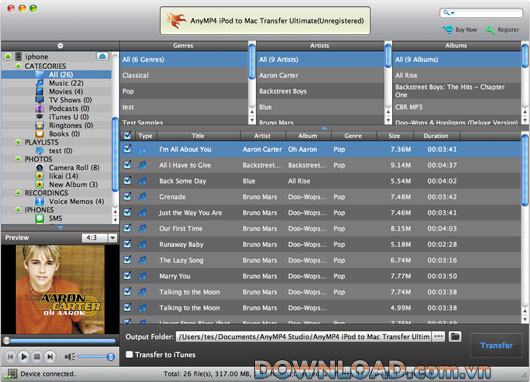Screen dimensions: 530x382
Task: Click the Buy Now shopping cart icon
Action: click(448, 30)
